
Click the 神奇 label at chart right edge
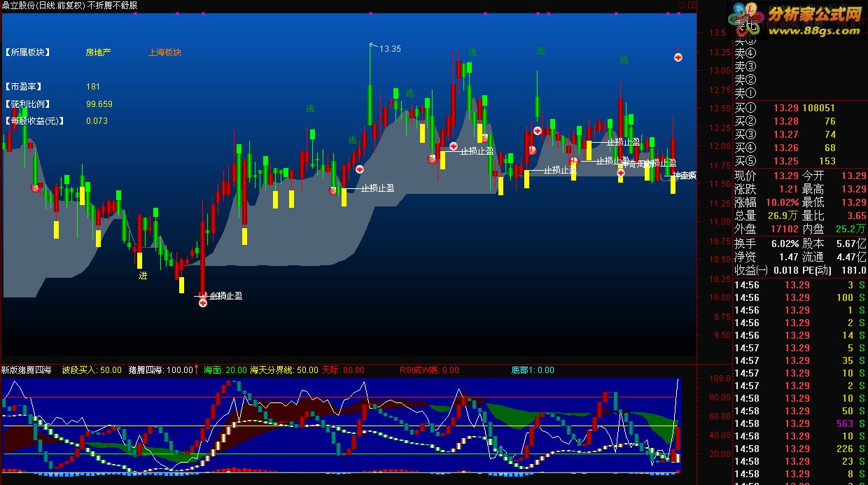point(683,176)
